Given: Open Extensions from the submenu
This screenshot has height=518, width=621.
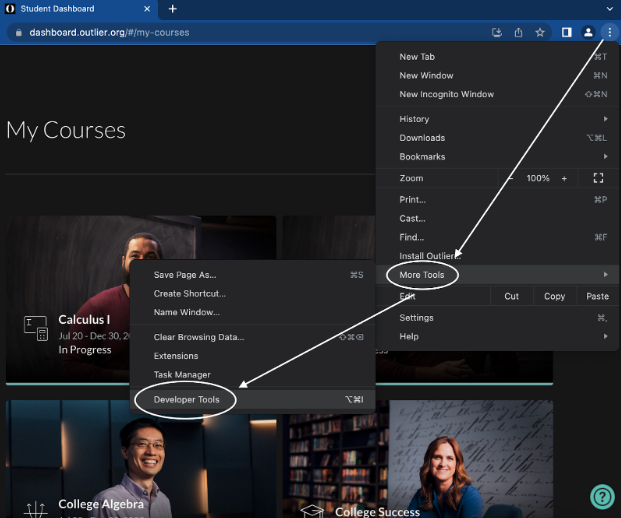Looking at the screenshot, I should pyautogui.click(x=253, y=356).
